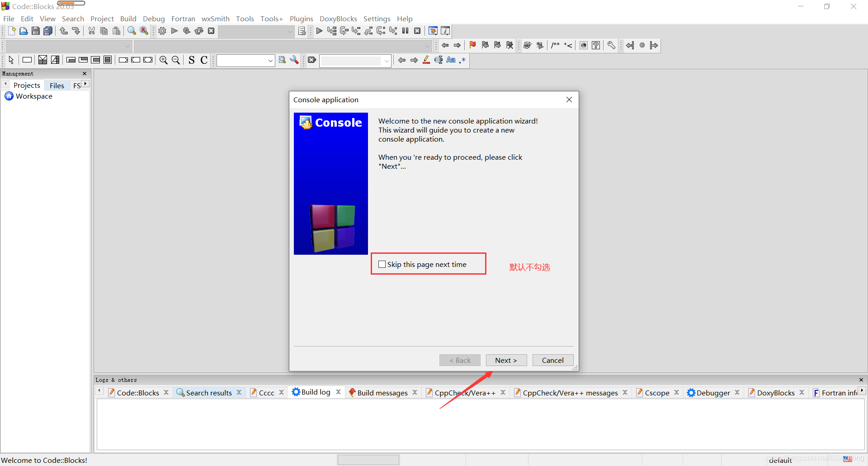Click the Cut scissors icon
Image resolution: width=868 pixels, height=466 pixels.
(92, 31)
